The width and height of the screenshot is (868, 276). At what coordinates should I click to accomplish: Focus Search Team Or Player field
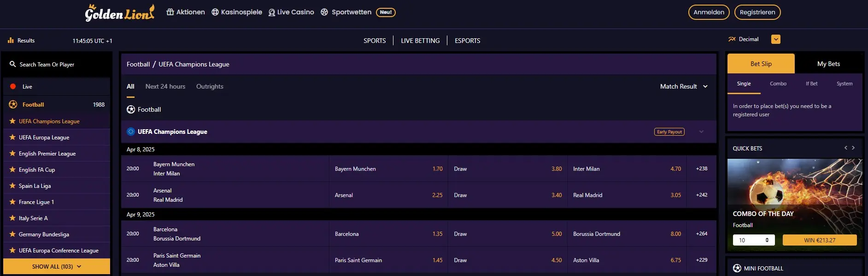(57, 65)
